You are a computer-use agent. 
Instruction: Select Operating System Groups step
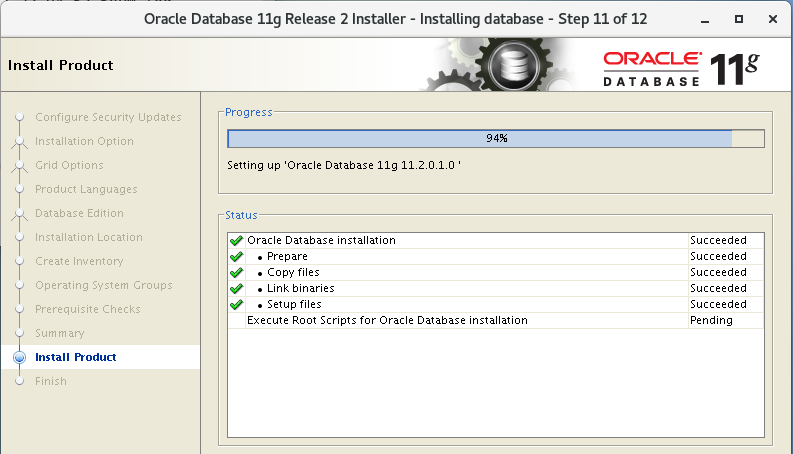(x=104, y=286)
